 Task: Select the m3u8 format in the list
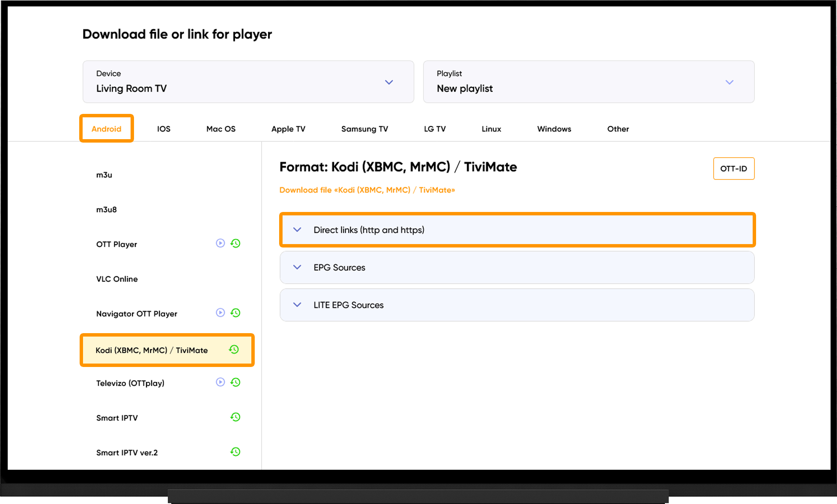pyautogui.click(x=107, y=209)
